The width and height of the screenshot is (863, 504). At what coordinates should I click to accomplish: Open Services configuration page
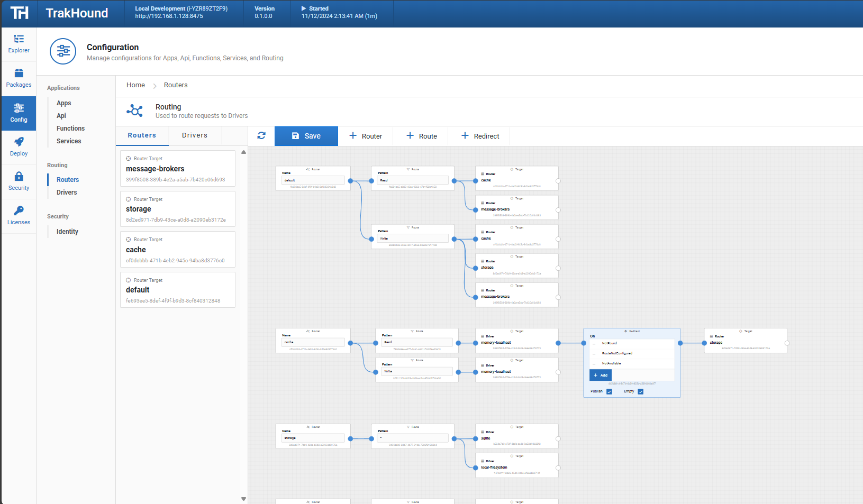coord(69,141)
